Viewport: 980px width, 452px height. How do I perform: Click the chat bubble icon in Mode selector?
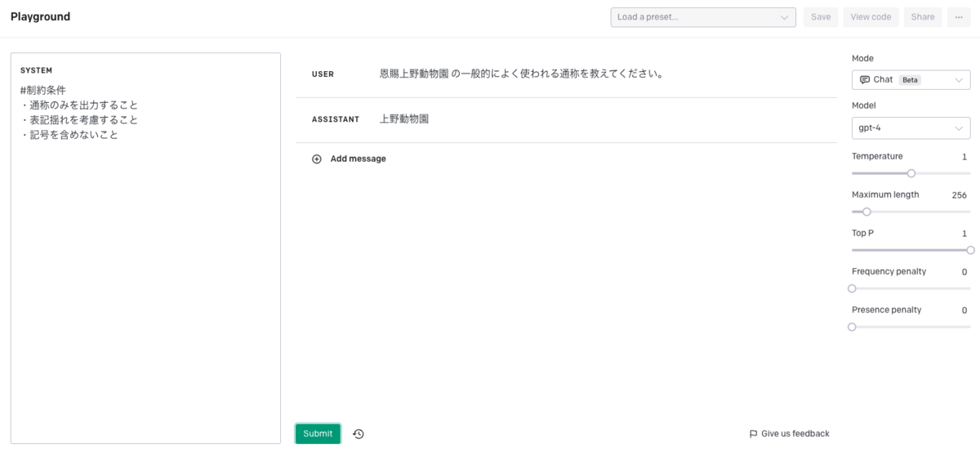[865, 80]
